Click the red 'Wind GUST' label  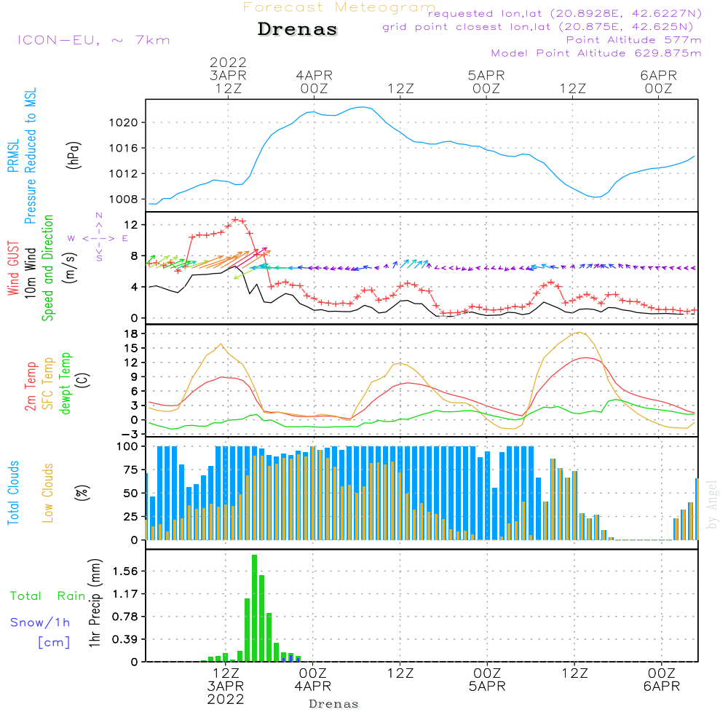pyautogui.click(x=13, y=268)
